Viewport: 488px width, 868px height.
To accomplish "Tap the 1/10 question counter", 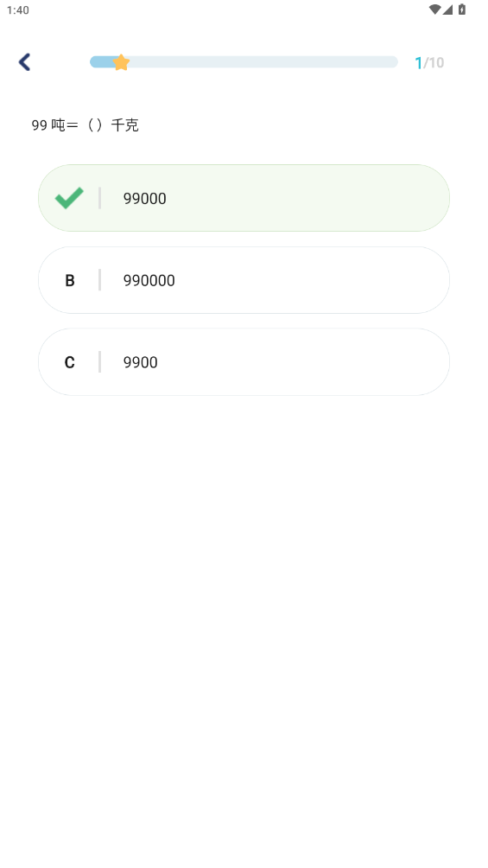I will (430, 62).
